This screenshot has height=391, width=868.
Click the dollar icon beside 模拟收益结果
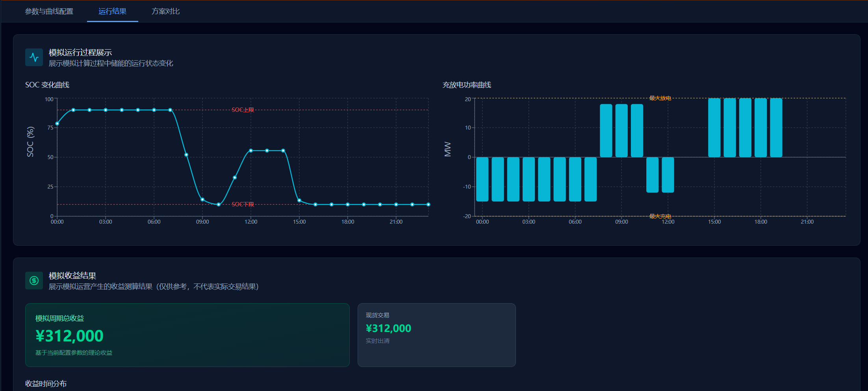(x=34, y=281)
